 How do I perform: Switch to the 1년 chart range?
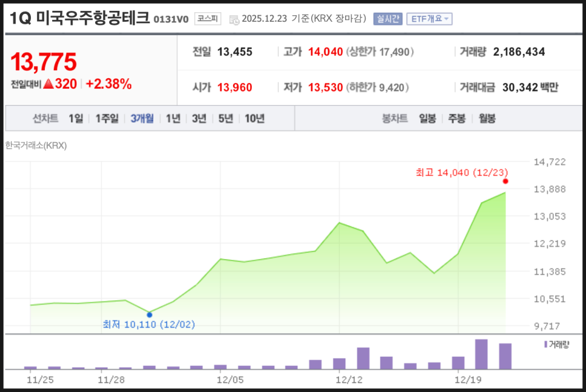[173, 118]
